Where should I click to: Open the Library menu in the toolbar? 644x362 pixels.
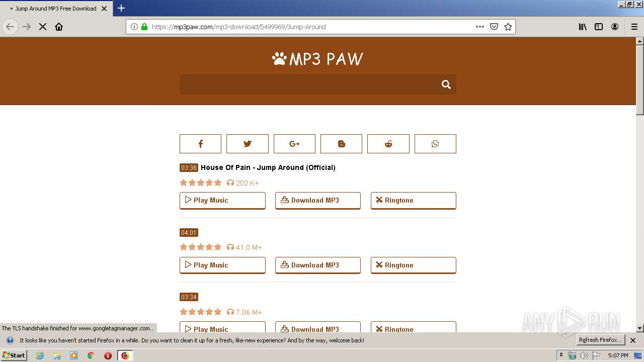[x=582, y=27]
